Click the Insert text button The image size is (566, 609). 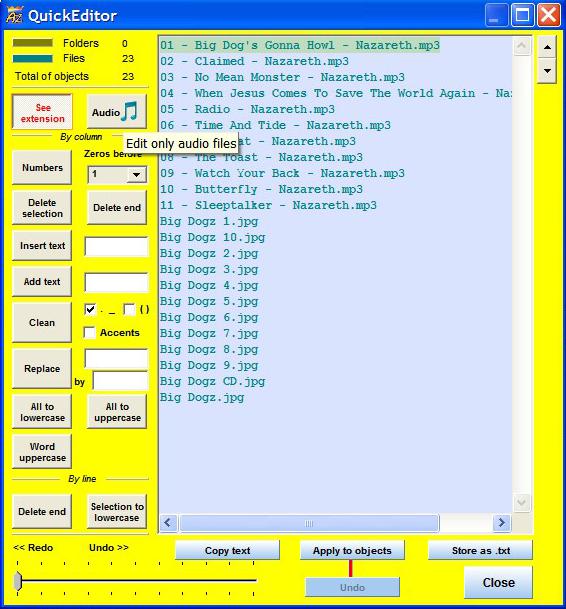[42, 245]
